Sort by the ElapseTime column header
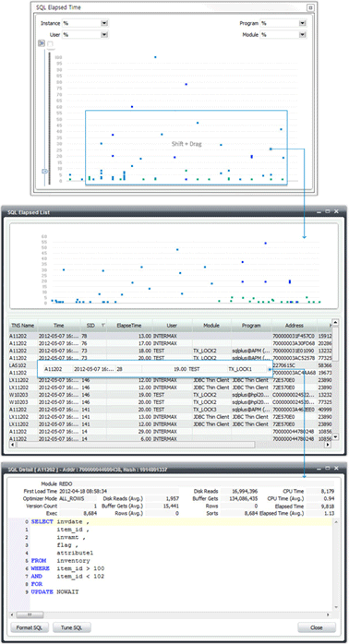The image size is (349, 644). [129, 326]
